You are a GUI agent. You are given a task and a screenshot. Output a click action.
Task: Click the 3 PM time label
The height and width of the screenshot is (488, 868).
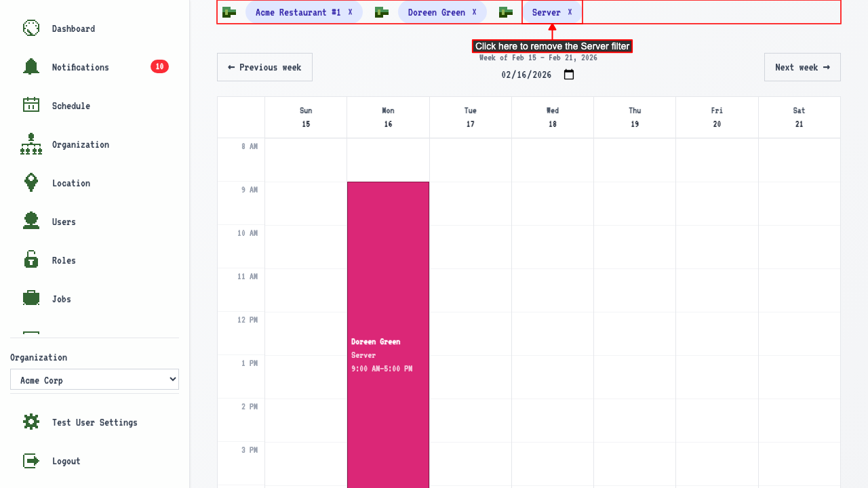(x=250, y=450)
